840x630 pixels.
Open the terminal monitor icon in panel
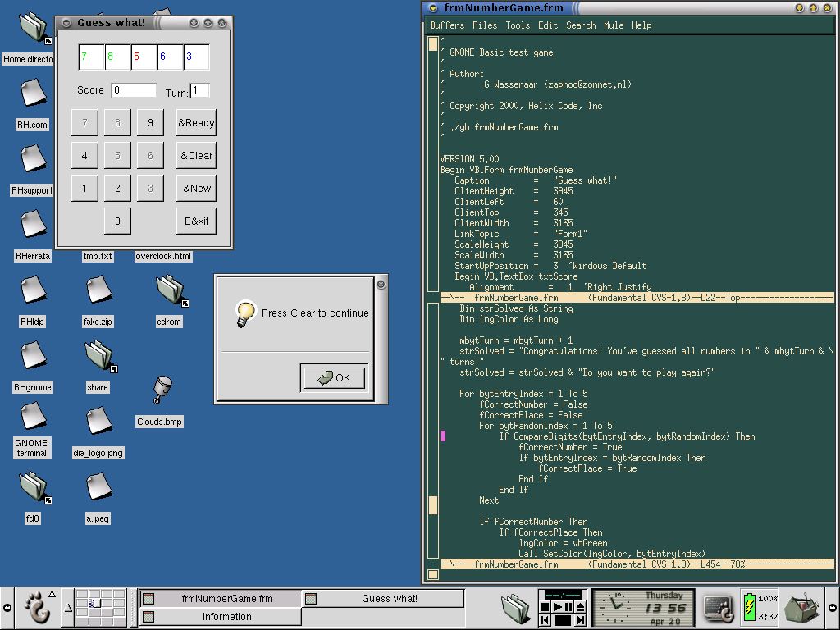[x=717, y=608]
